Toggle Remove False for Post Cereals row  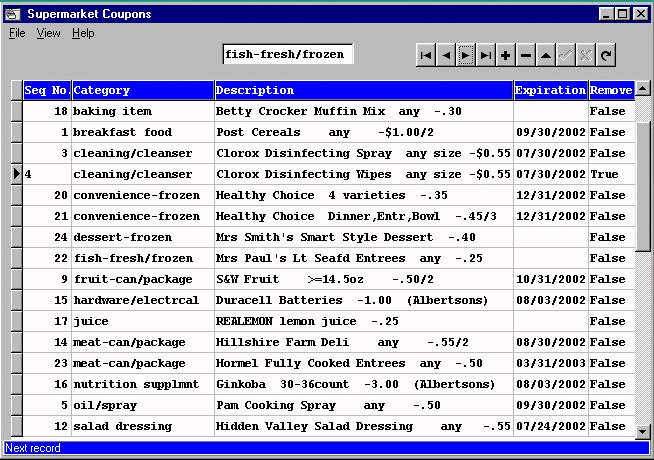click(611, 132)
